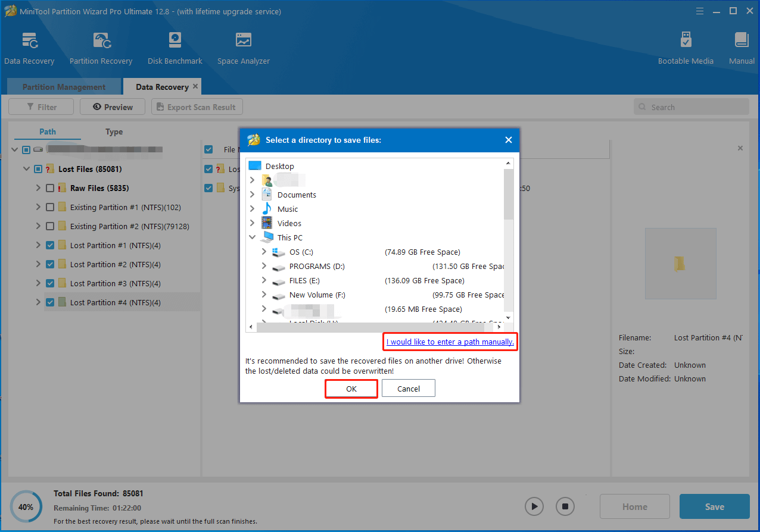Click the Preview button
The height and width of the screenshot is (532, 760).
point(113,107)
